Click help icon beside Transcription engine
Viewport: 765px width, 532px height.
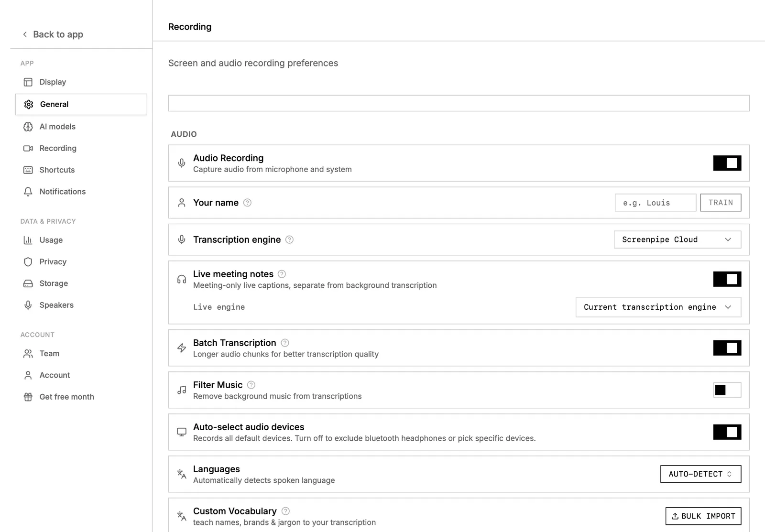pyautogui.click(x=289, y=239)
